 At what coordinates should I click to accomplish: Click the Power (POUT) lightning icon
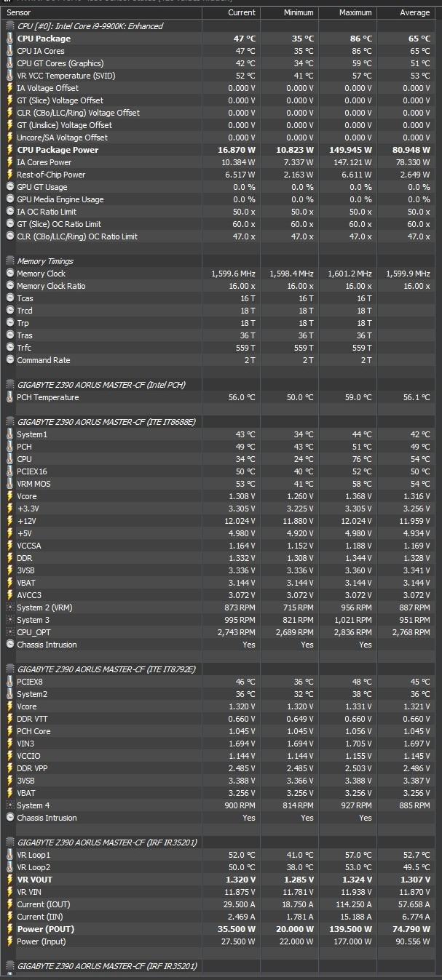9,929
